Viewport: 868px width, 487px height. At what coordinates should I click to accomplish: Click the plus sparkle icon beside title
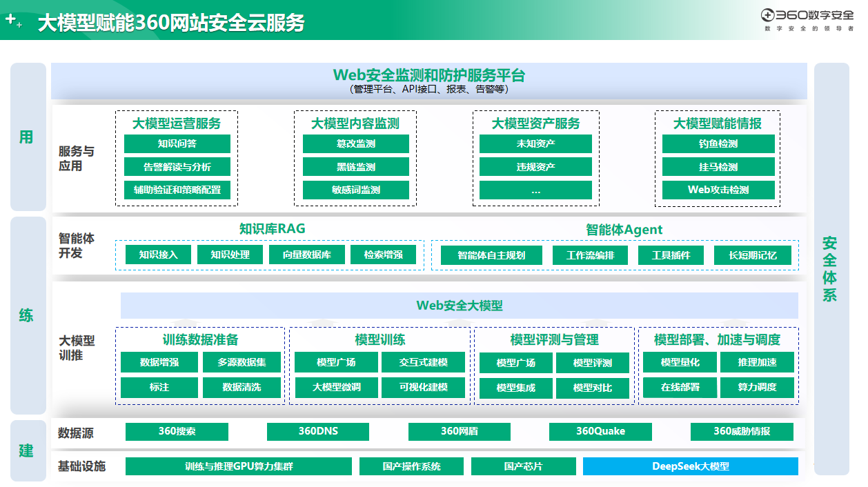tap(14, 21)
